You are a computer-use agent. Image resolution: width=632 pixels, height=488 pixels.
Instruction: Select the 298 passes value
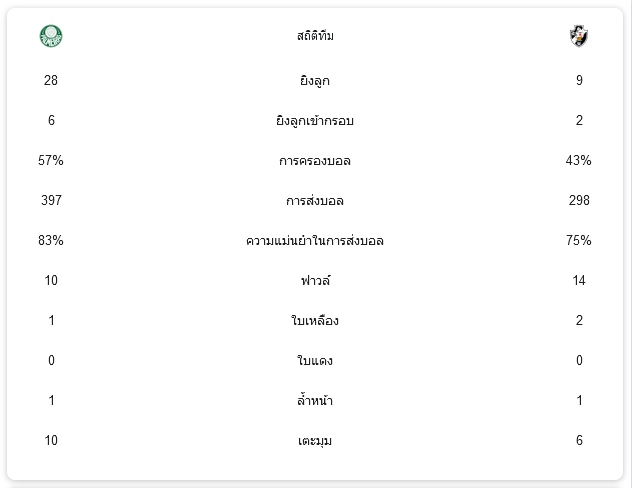(579, 200)
